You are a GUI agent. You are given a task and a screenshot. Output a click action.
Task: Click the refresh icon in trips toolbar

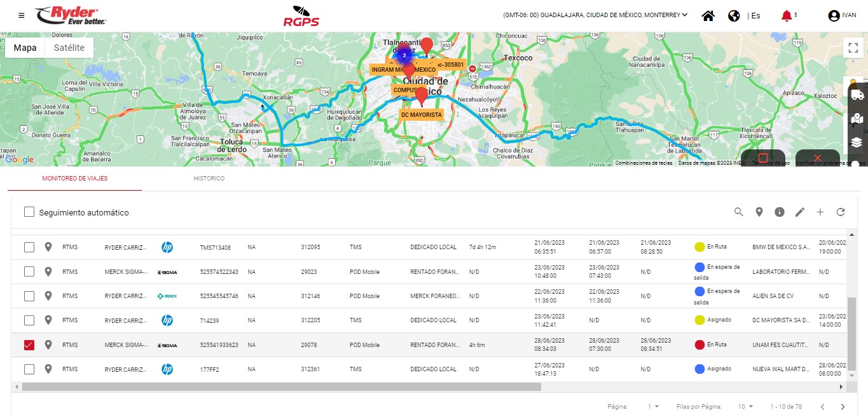(x=841, y=212)
